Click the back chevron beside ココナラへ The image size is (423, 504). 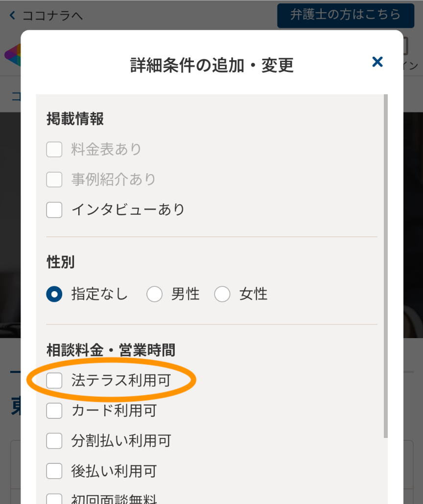[13, 16]
